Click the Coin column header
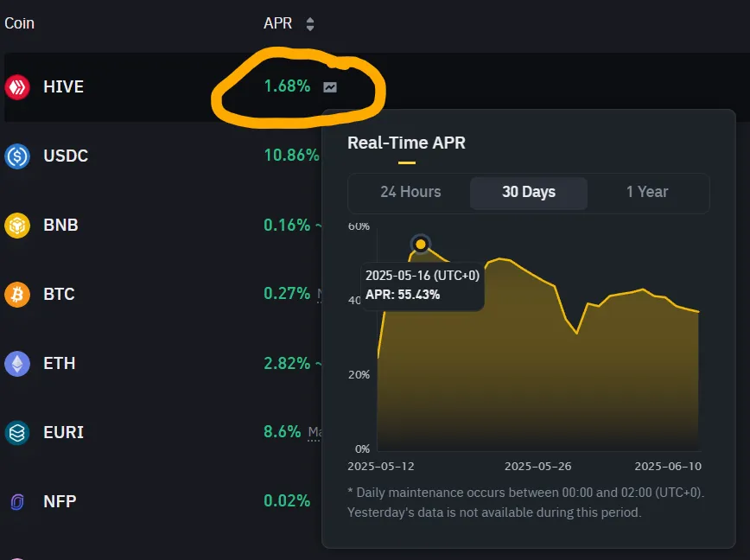This screenshot has height=560, width=750. 19,23
